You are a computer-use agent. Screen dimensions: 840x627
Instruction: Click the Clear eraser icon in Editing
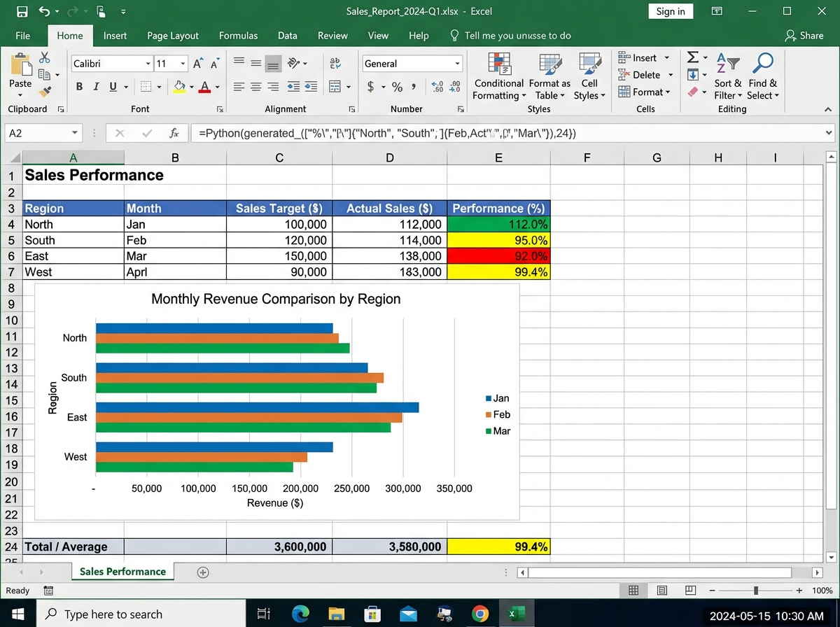coord(693,92)
